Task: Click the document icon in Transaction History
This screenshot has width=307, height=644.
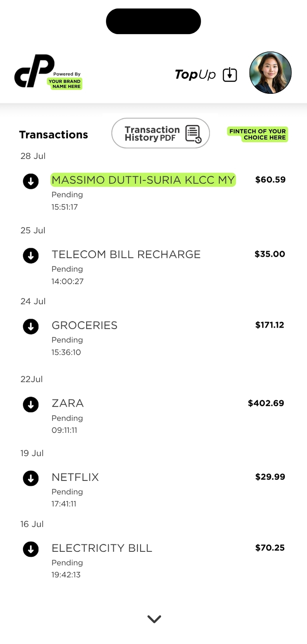Action: [x=193, y=134]
